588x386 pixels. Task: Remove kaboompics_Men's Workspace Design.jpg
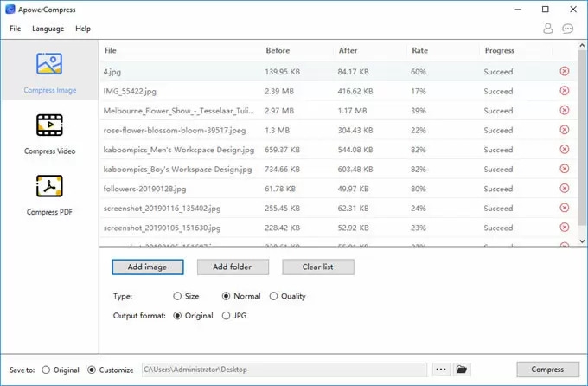pos(565,149)
